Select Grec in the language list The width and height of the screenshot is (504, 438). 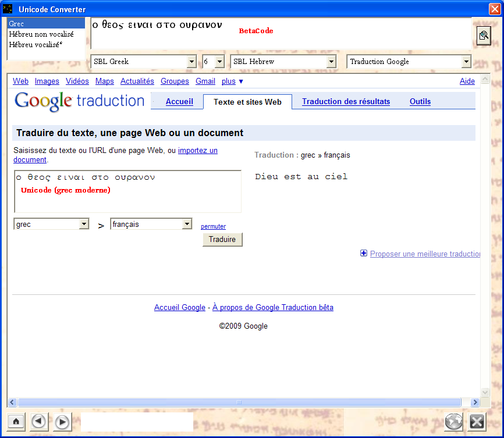coord(46,23)
